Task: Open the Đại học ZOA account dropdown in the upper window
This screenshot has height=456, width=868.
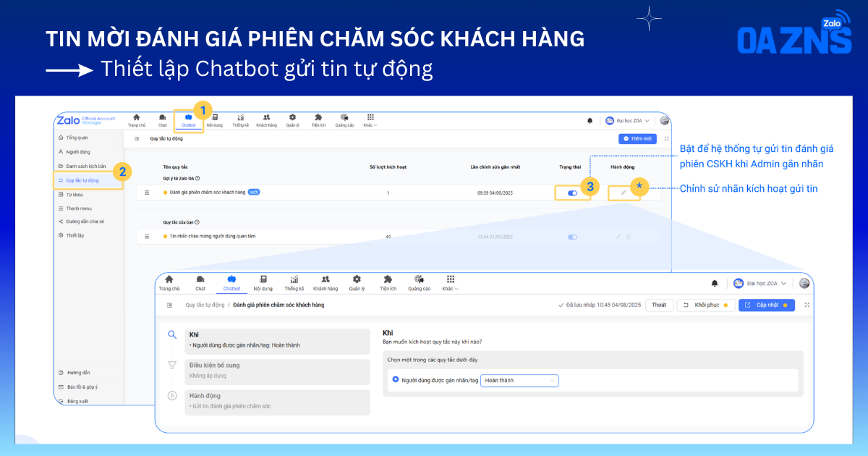Action: click(x=628, y=121)
